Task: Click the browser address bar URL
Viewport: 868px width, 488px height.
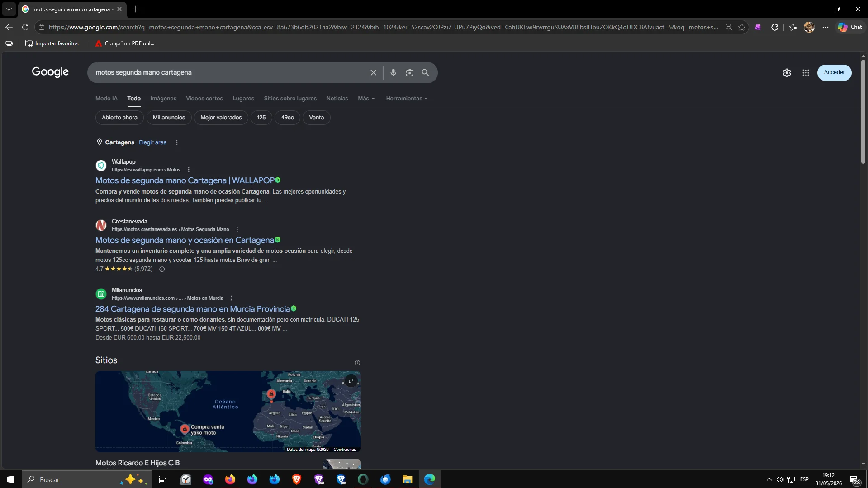Action: (x=384, y=27)
